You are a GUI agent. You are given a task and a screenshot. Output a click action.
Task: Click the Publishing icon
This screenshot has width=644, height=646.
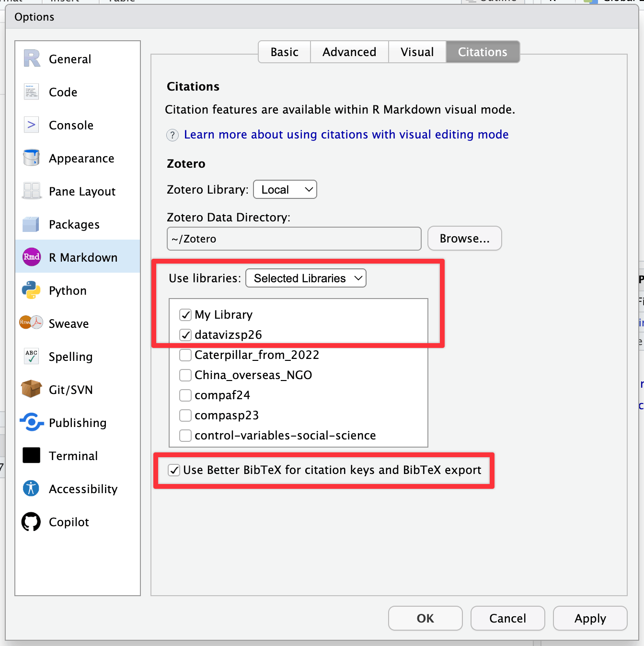[x=32, y=422]
